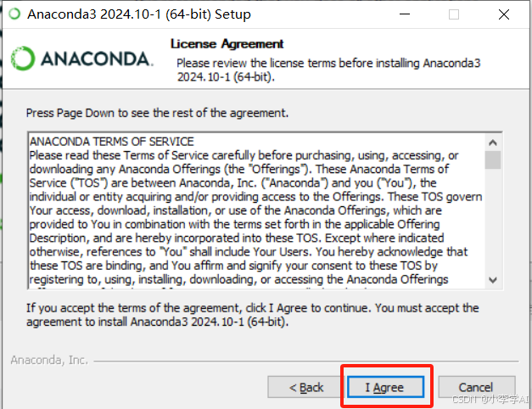532x409 pixels.
Task: Click the green Anaconda icon in title bar
Action: [x=14, y=14]
